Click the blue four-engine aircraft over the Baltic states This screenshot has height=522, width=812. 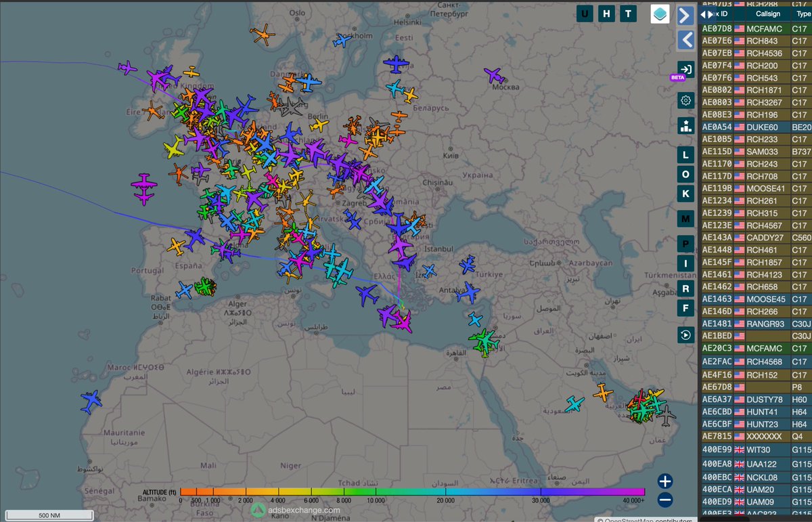click(396, 64)
